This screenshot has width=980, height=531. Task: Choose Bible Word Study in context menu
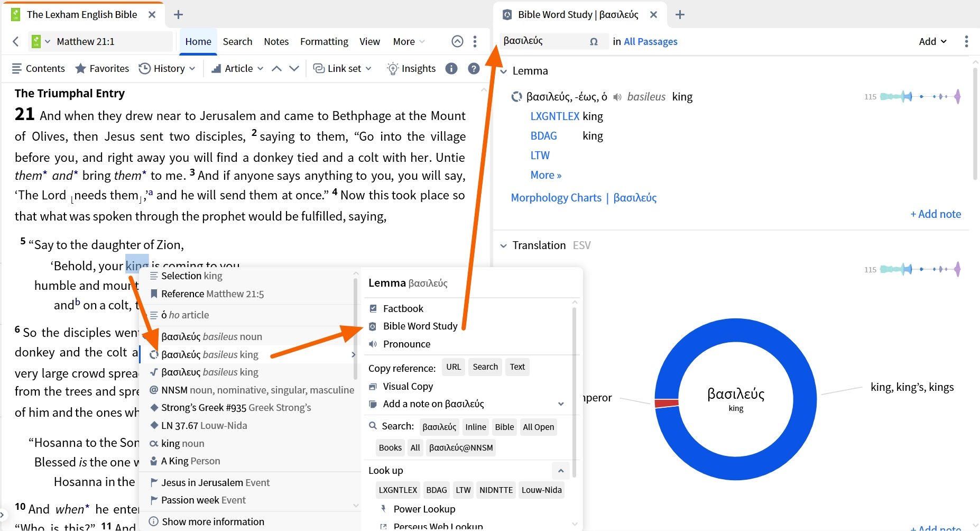(420, 326)
